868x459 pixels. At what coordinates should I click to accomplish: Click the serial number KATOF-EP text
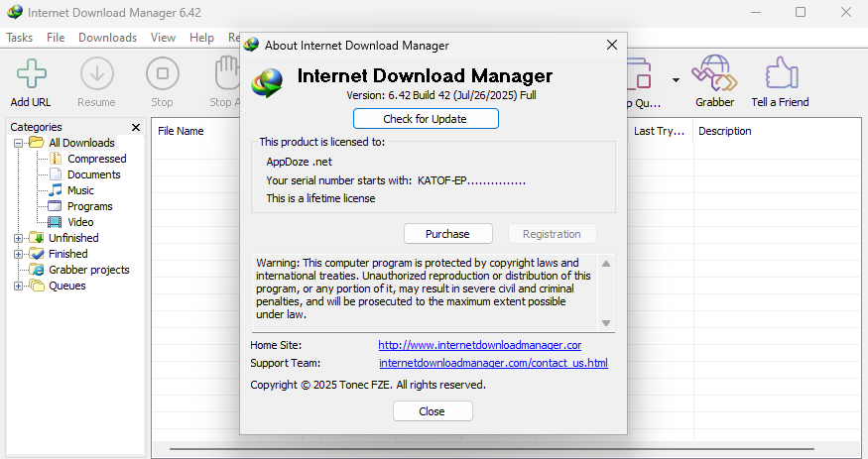click(471, 180)
